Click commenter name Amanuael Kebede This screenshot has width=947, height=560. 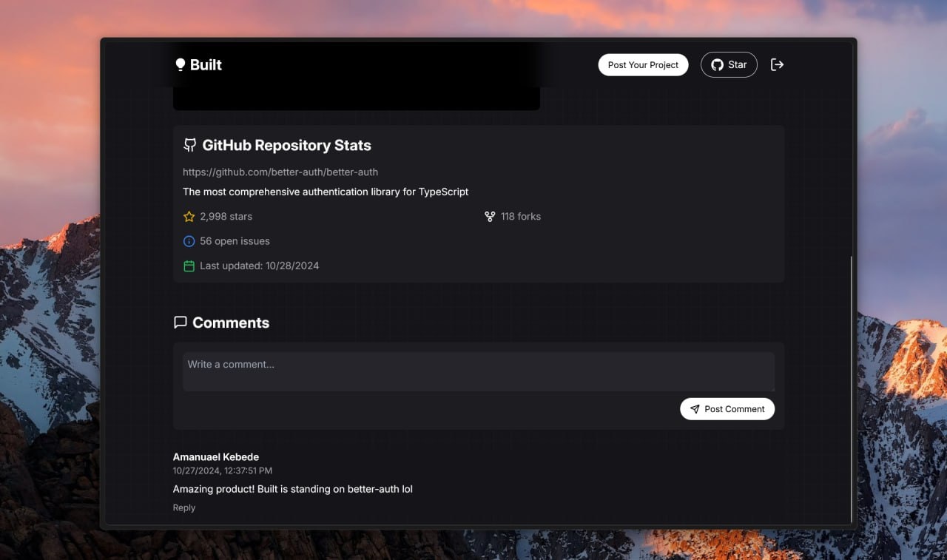pyautogui.click(x=216, y=457)
